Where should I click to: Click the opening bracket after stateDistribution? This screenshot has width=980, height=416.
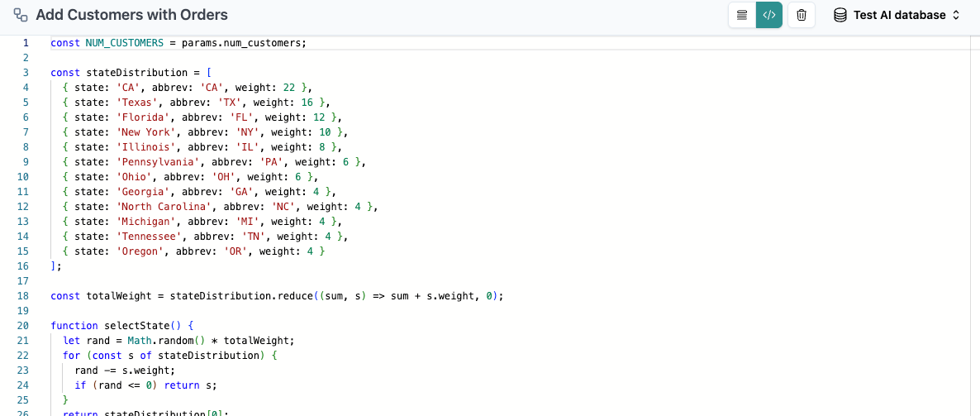pyautogui.click(x=209, y=73)
